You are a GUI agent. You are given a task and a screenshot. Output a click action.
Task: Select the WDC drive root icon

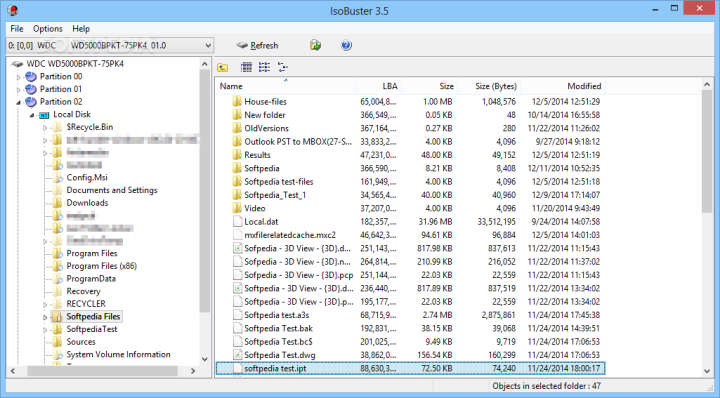[17, 64]
